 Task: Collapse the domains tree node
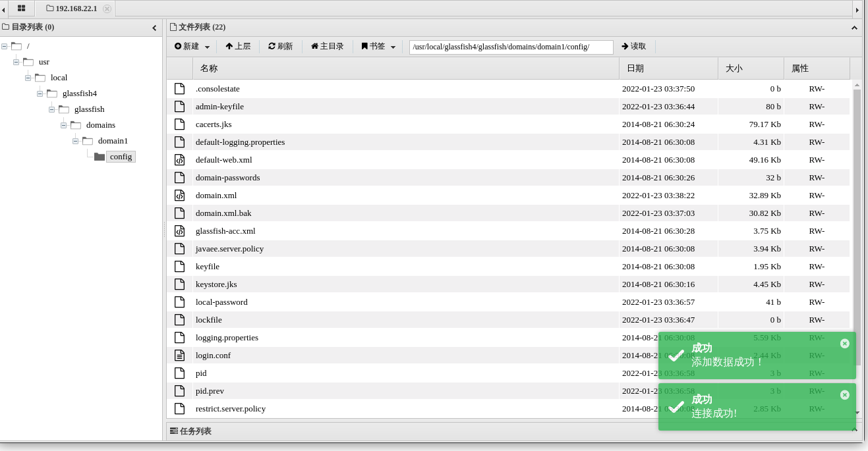[64, 125]
